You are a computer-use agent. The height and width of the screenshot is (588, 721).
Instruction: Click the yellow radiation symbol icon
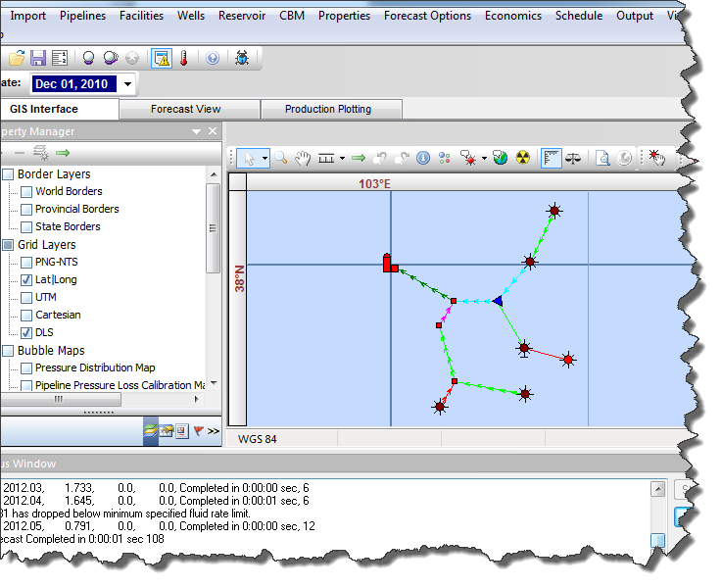pos(520,158)
